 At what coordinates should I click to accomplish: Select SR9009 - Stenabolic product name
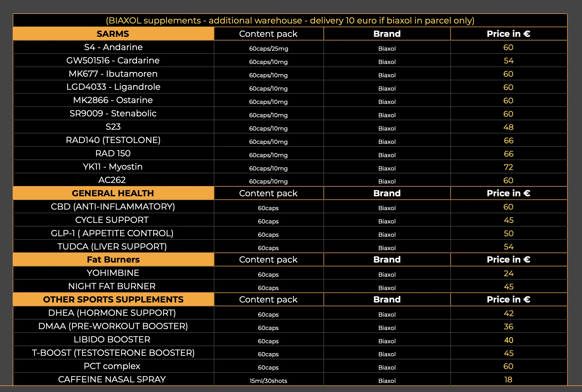click(x=113, y=113)
